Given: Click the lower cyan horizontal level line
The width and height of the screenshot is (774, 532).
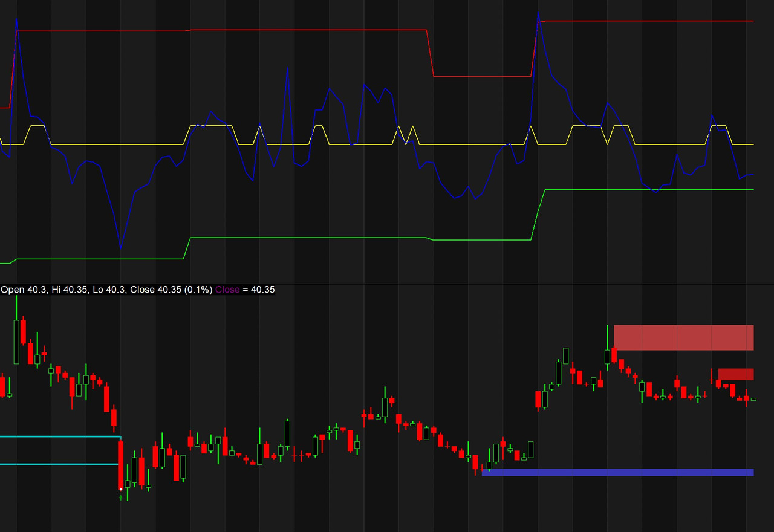Looking at the screenshot, I should point(59,464).
